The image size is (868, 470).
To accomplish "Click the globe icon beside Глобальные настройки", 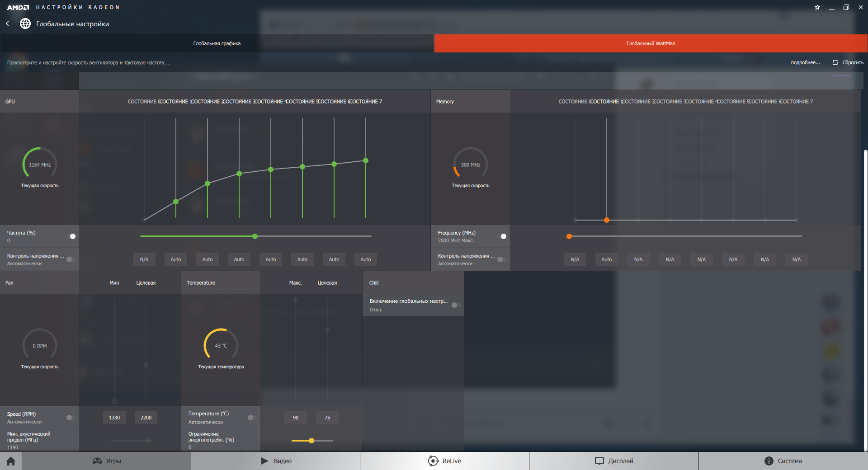I will 25,23.
